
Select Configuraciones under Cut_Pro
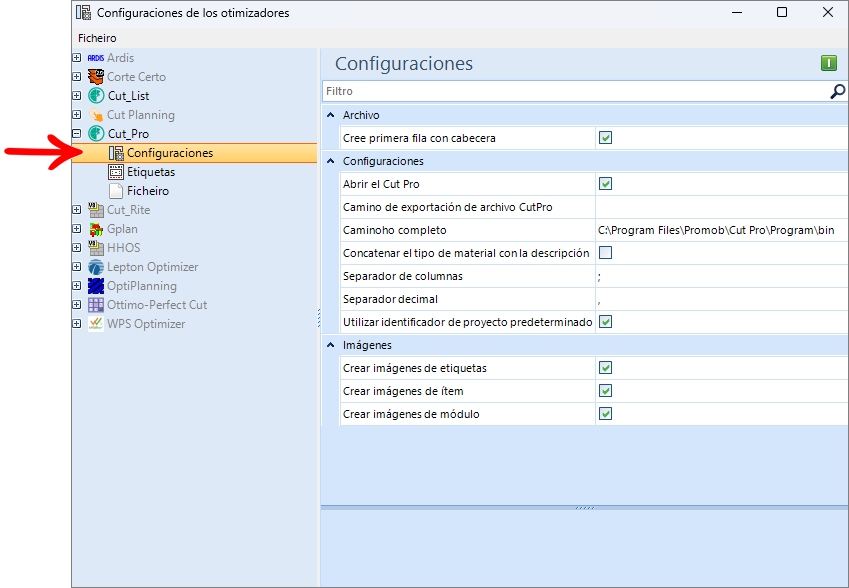click(x=170, y=153)
